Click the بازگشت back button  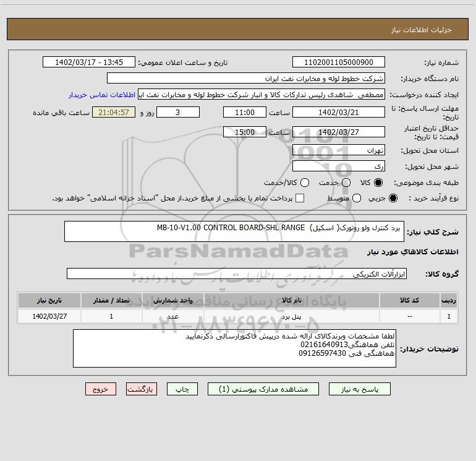pyautogui.click(x=142, y=389)
